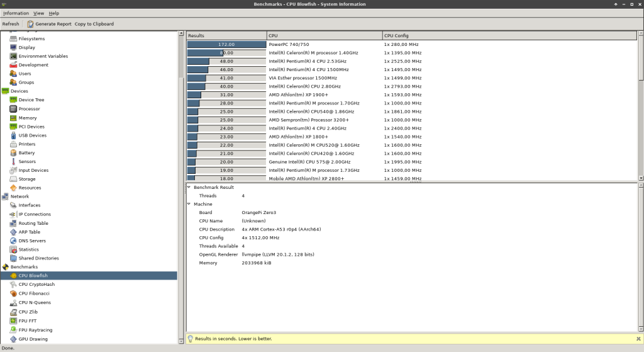Sort by the Results column header
Screen dimensions: 644x352
226,36
